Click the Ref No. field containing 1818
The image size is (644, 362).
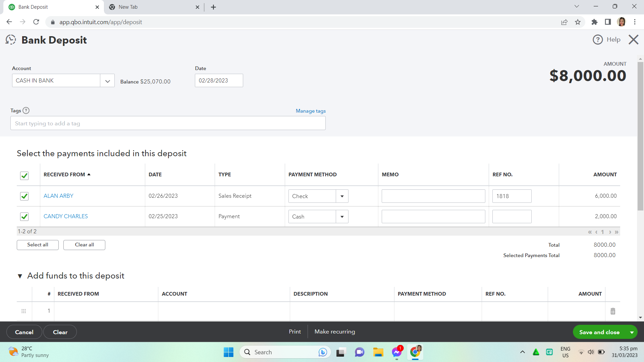tap(512, 196)
